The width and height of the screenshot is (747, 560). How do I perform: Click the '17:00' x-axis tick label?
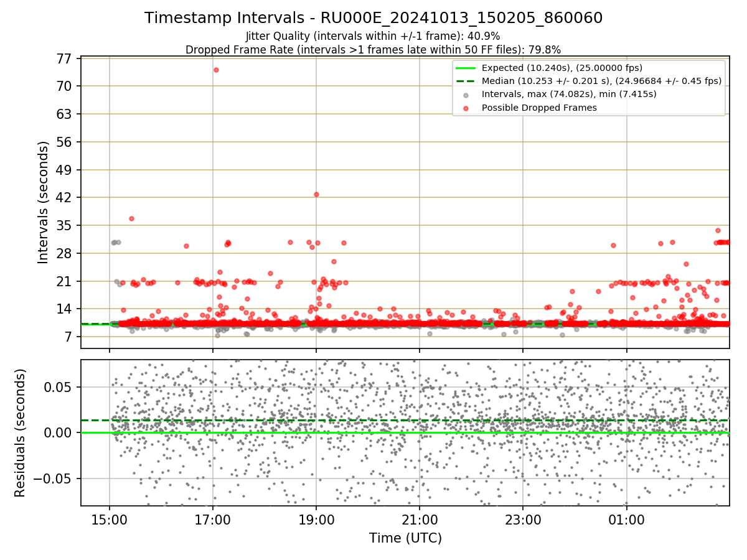(x=213, y=520)
